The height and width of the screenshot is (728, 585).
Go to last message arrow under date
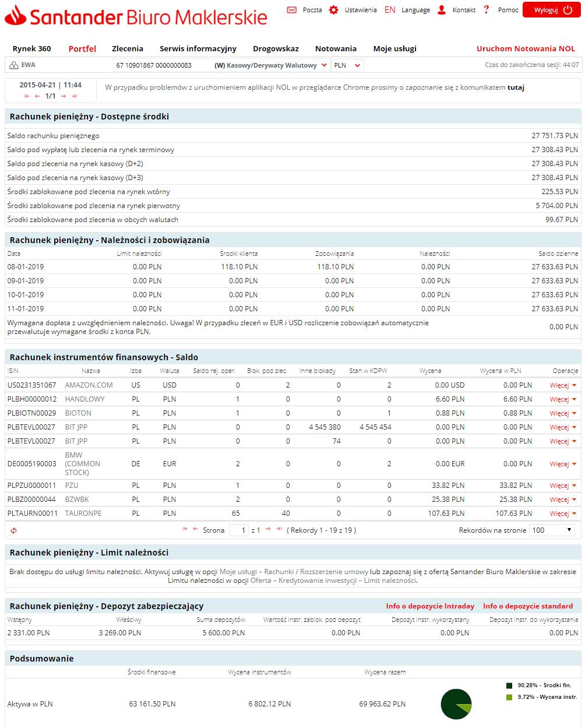[x=74, y=96]
